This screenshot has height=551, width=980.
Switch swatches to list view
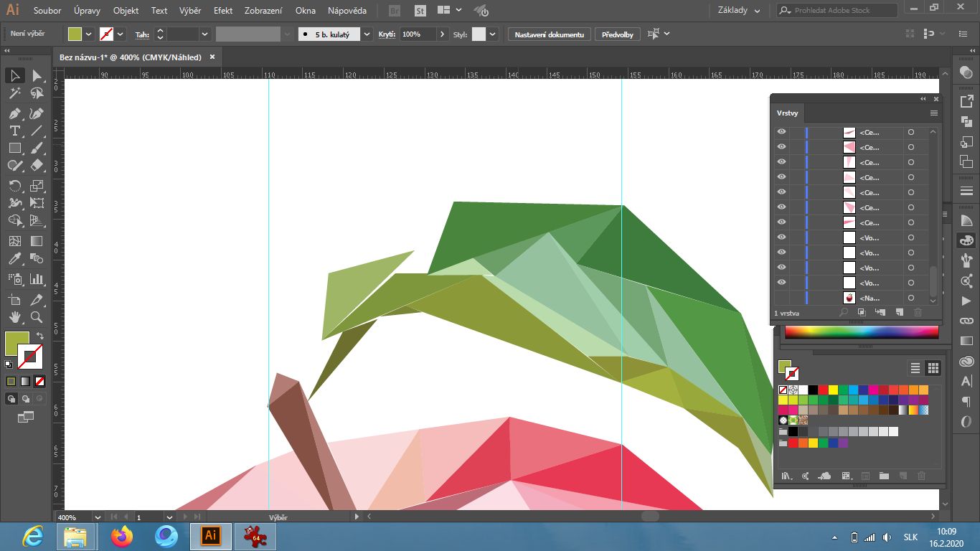click(915, 367)
